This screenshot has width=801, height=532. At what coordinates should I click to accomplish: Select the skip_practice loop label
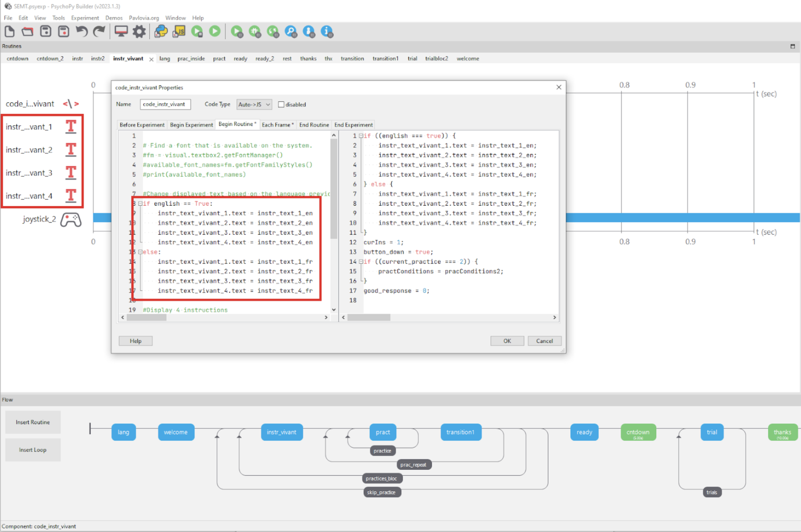(x=382, y=492)
